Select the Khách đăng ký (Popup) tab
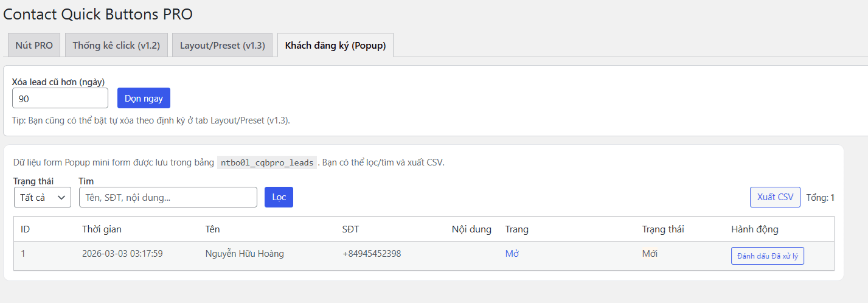The width and height of the screenshot is (868, 303). [335, 45]
